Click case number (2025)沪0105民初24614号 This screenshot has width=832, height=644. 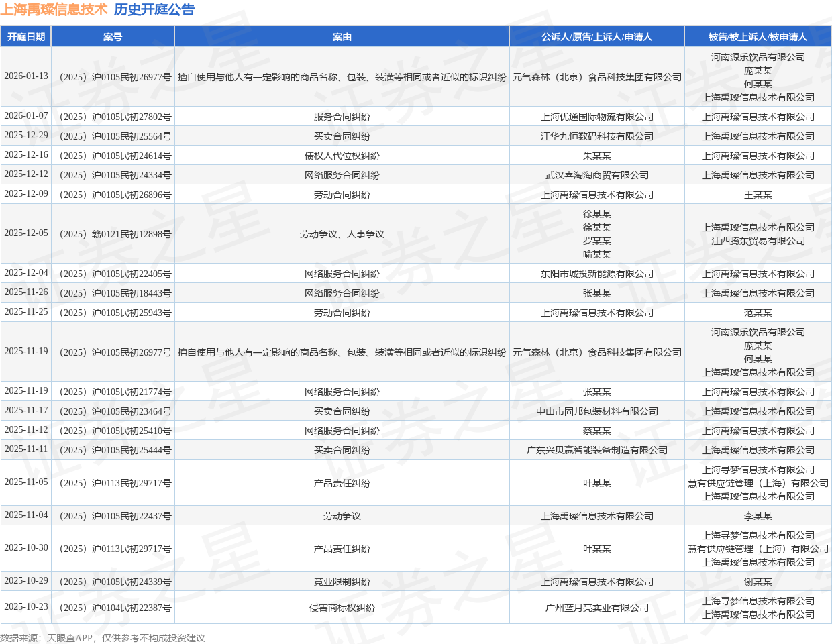(x=113, y=156)
